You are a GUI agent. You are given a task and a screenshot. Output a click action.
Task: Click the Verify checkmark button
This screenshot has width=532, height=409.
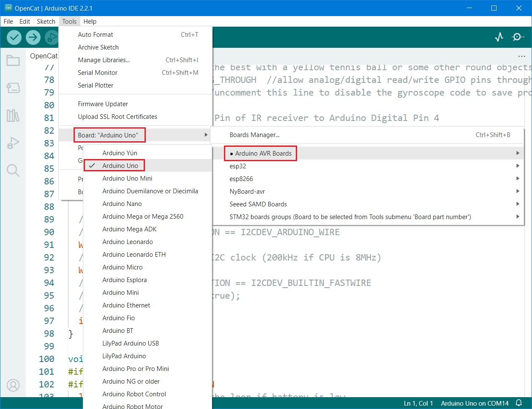14,38
